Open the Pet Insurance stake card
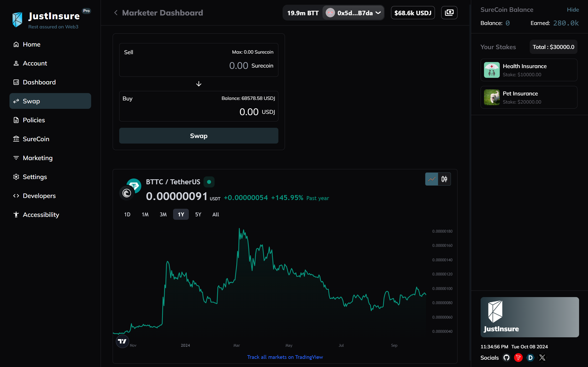 (x=529, y=97)
